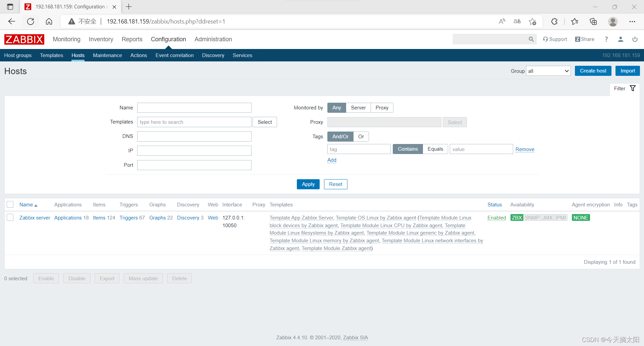
Task: Open Zabbix Support link
Action: click(x=555, y=39)
